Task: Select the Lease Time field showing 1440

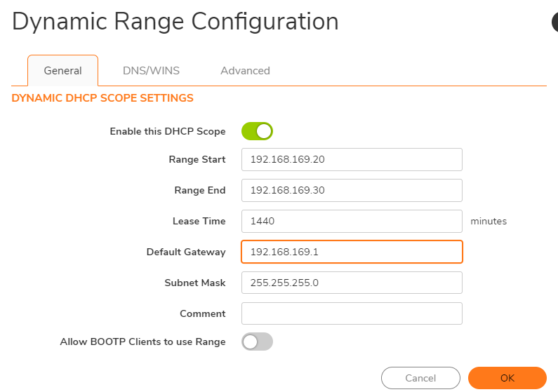Action: [351, 221]
